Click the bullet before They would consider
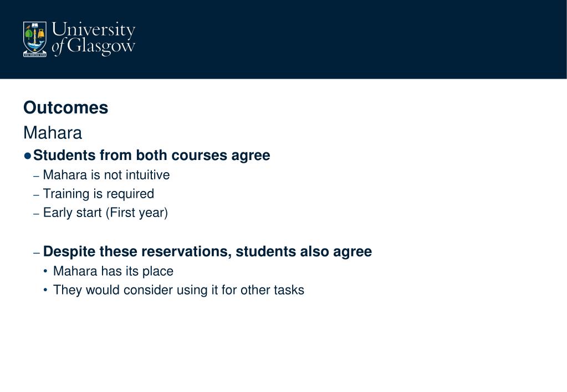The height and width of the screenshot is (392, 567). coord(45,290)
